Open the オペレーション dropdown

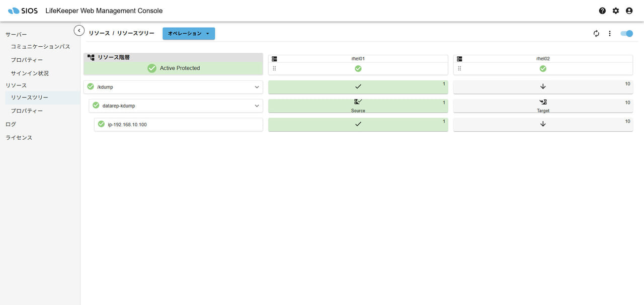pos(189,34)
